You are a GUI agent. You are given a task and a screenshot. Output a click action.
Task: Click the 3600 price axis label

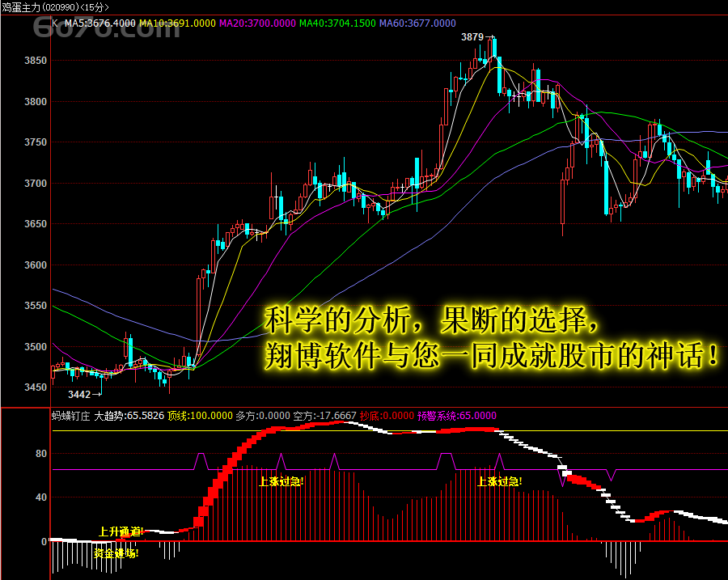click(x=36, y=265)
